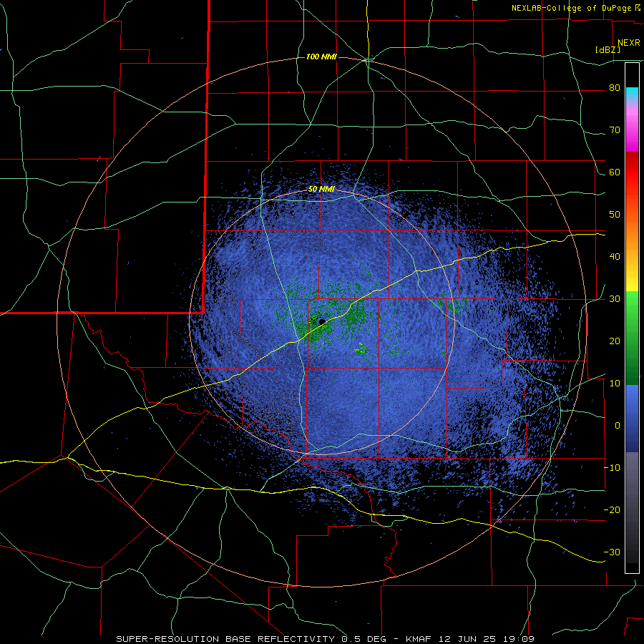Viewport: 644px width, 644px height.
Task: Click the blue band of the color bar
Action: [x=632, y=419]
